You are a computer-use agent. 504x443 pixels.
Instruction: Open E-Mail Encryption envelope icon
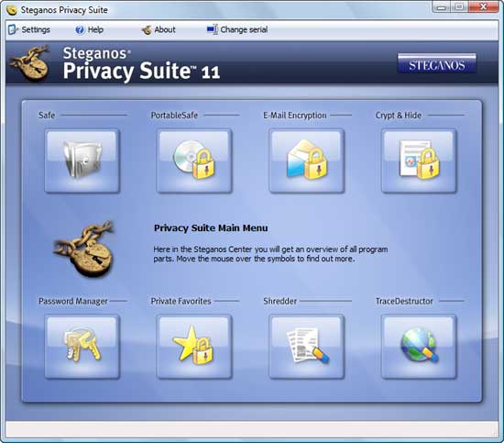(306, 161)
